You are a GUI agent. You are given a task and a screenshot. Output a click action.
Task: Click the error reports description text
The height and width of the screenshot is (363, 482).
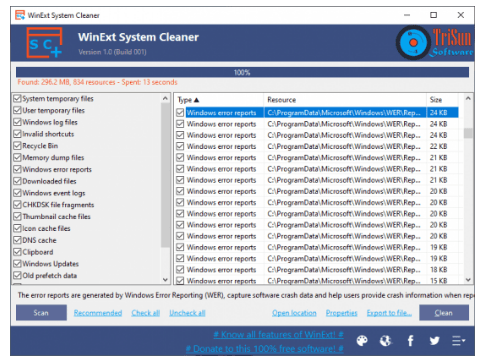click(x=246, y=295)
